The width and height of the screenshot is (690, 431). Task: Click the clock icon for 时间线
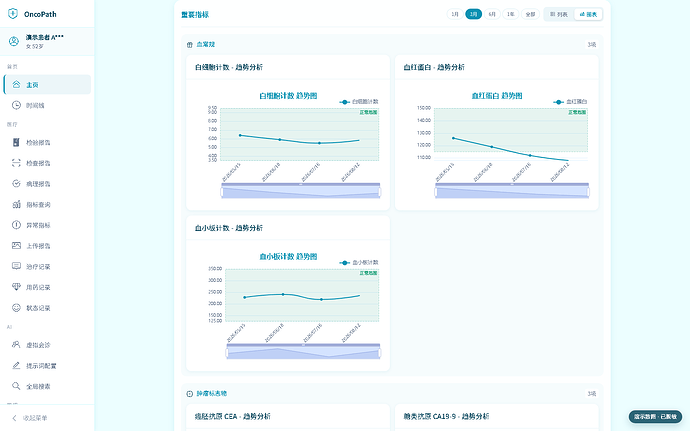(16, 105)
